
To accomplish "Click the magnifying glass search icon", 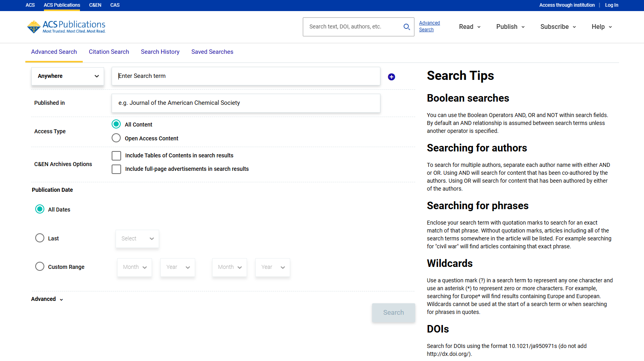I will 407,27.
